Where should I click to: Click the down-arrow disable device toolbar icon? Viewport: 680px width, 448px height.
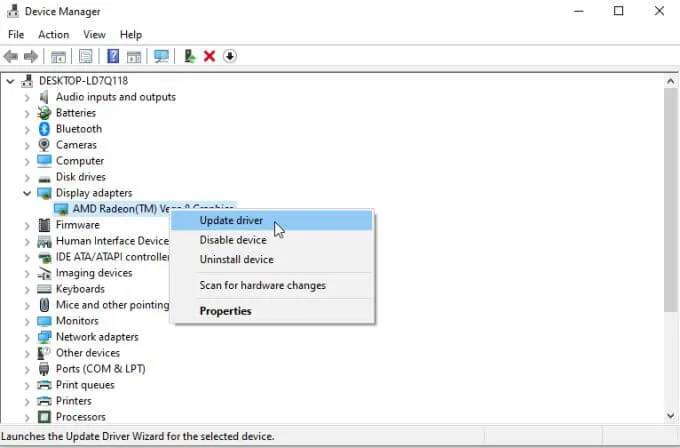pyautogui.click(x=230, y=56)
